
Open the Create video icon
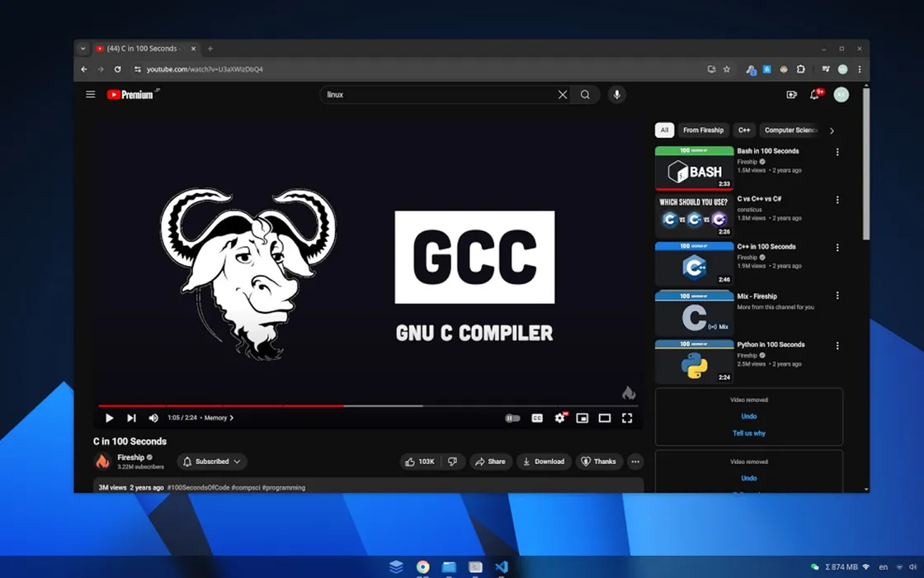click(791, 94)
